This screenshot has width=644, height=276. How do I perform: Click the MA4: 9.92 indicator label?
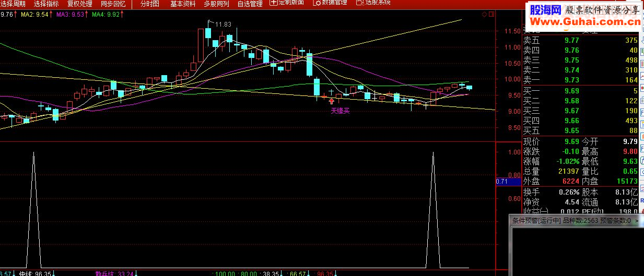click(x=106, y=15)
